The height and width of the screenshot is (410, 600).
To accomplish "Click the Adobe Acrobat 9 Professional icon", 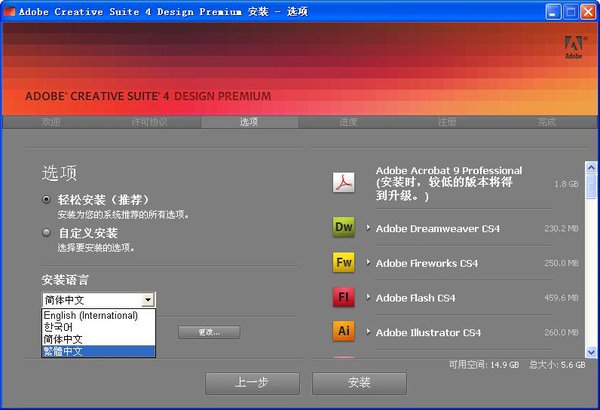I will [343, 182].
